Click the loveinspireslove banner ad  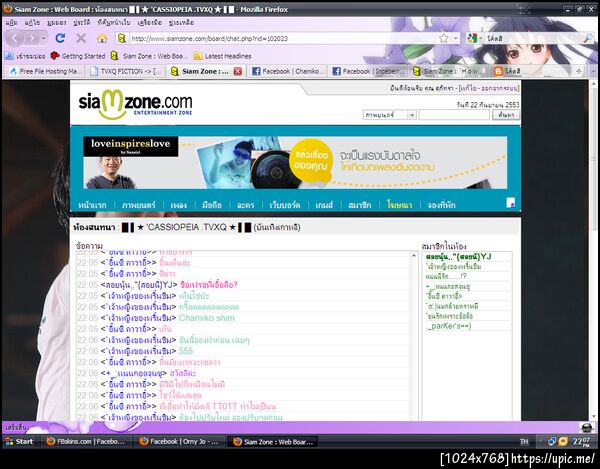point(295,162)
